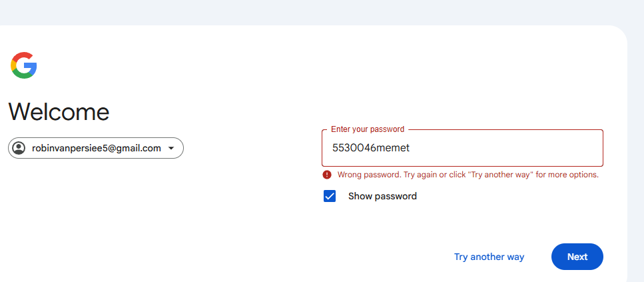Click the Wrong password error message
This screenshot has height=282, width=644.
click(468, 175)
